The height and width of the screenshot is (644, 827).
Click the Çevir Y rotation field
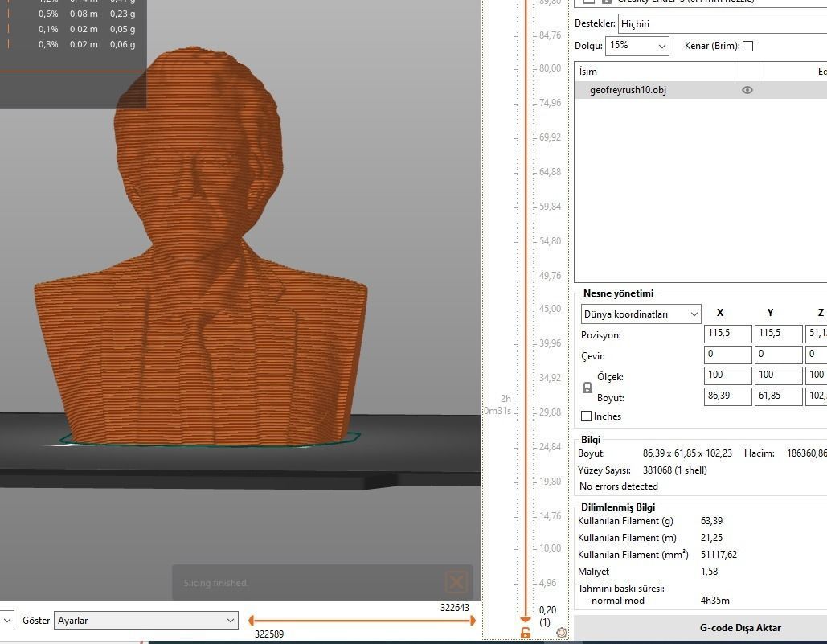click(778, 355)
